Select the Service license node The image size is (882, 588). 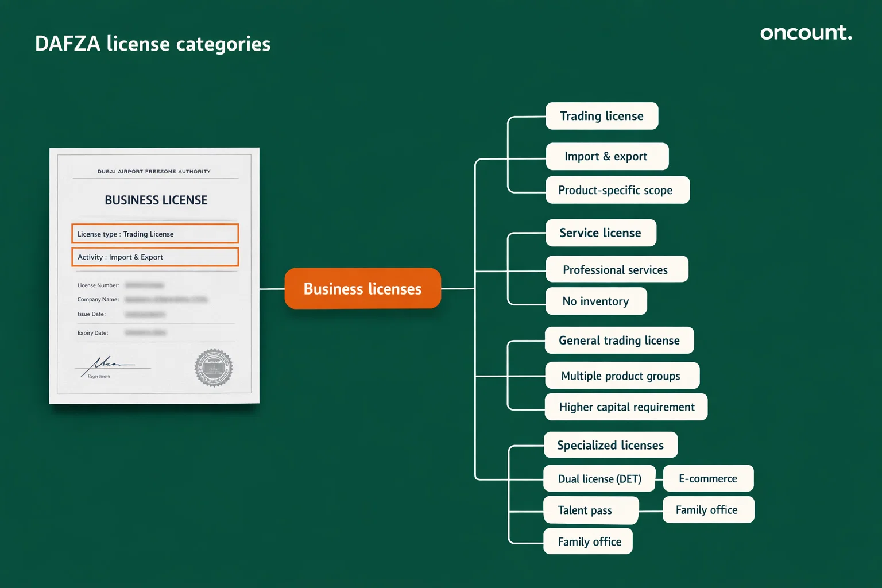tap(599, 233)
